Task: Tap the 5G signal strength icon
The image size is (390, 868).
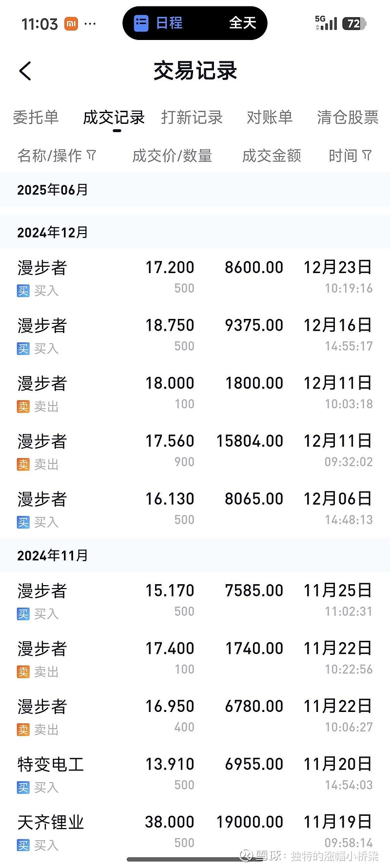Action: [x=326, y=23]
